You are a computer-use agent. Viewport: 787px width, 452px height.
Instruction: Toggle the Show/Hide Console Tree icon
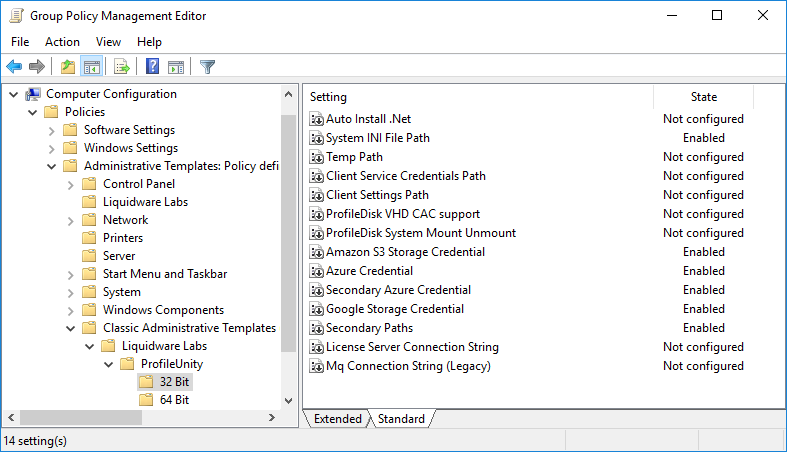click(91, 67)
